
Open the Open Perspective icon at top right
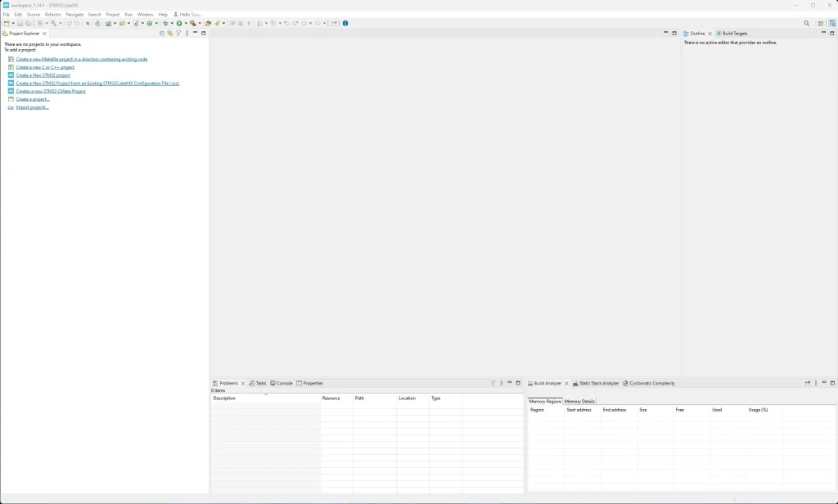click(x=821, y=23)
